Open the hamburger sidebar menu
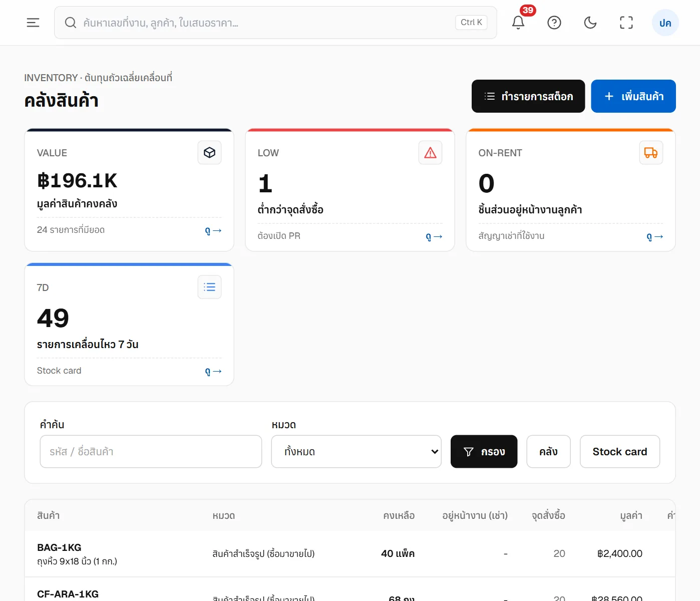Screen dimensions: 700x601 tap(33, 23)
